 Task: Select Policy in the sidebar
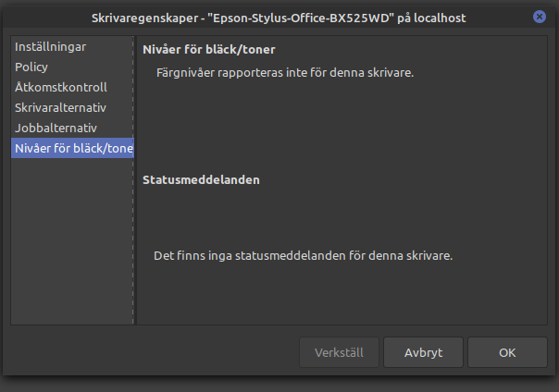(72, 67)
